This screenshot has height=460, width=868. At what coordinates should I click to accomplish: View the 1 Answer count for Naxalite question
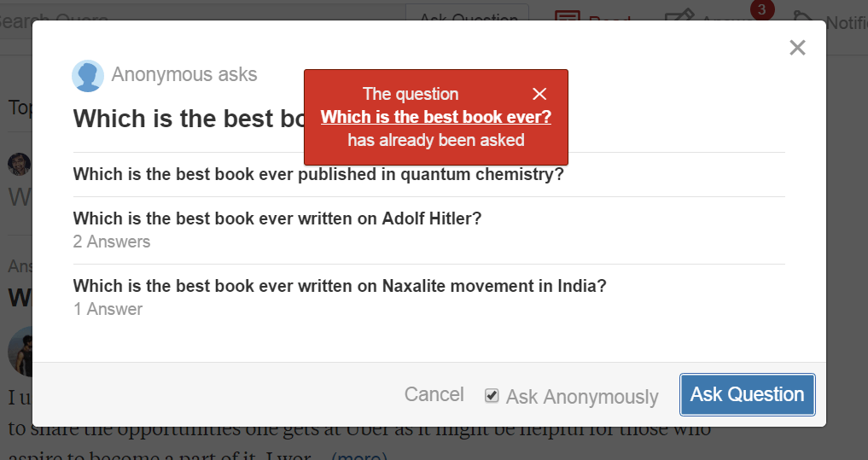(x=108, y=310)
